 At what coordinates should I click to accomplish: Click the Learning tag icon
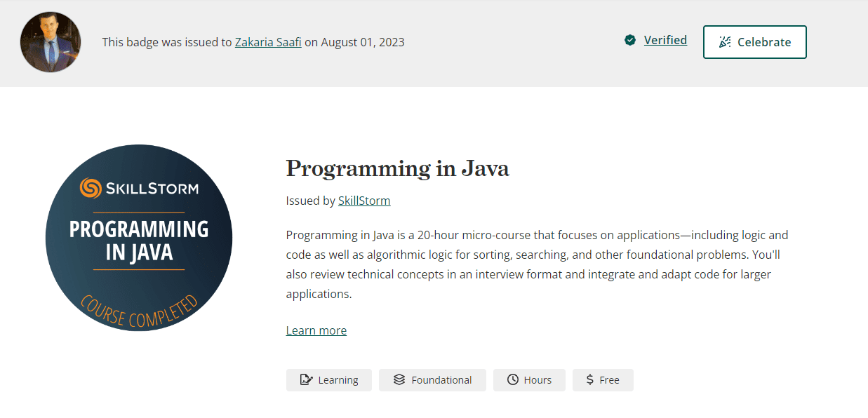[x=306, y=380]
